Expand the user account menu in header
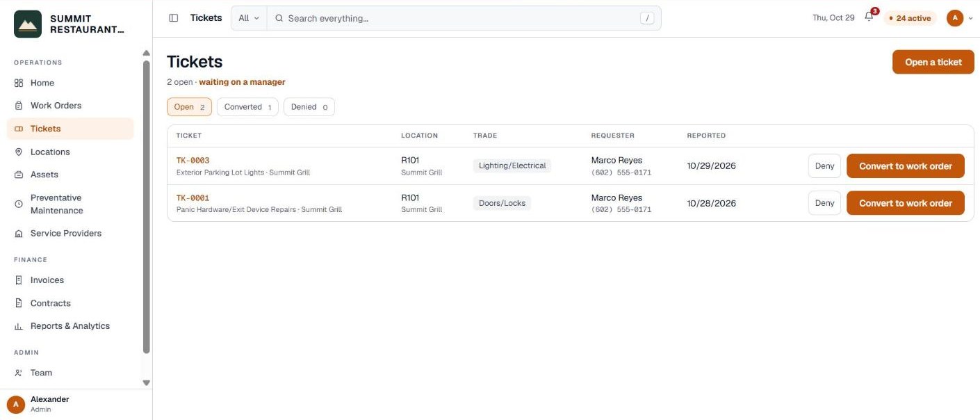980x420 pixels. (x=959, y=18)
